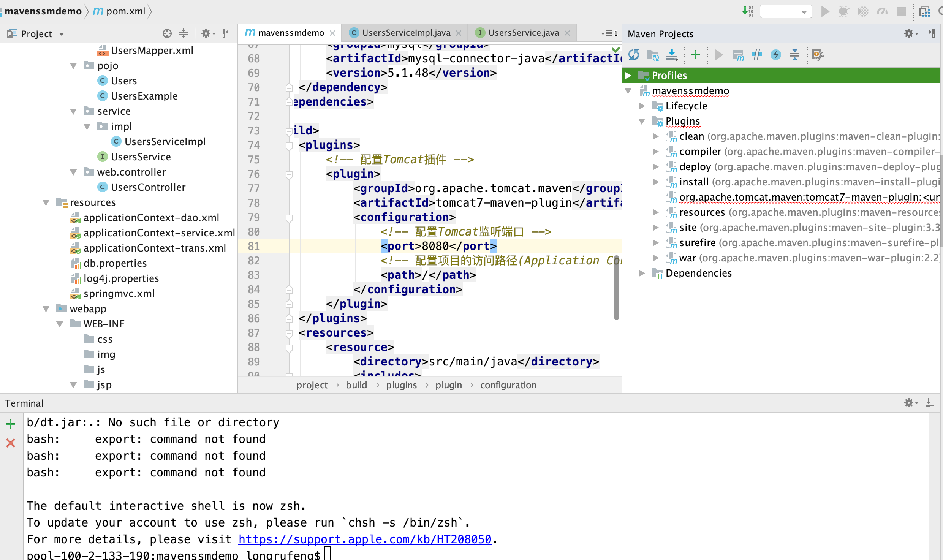Viewport: 943px width, 560px height.
Task: Select applicationContext-dao.xml file
Action: (144, 217)
